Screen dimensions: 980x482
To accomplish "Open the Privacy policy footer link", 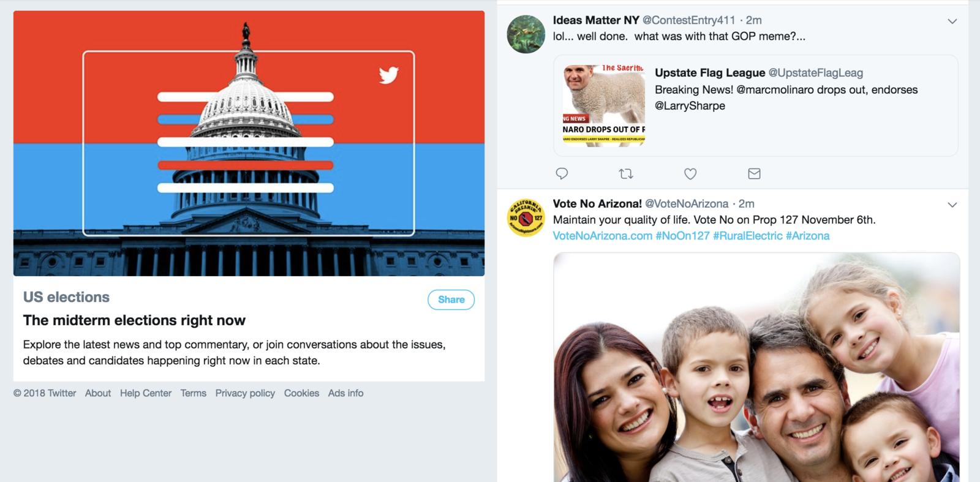I will pyautogui.click(x=245, y=393).
